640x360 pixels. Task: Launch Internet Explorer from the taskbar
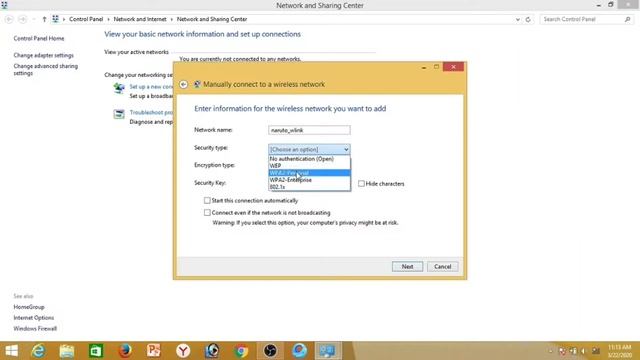[x=38, y=351]
